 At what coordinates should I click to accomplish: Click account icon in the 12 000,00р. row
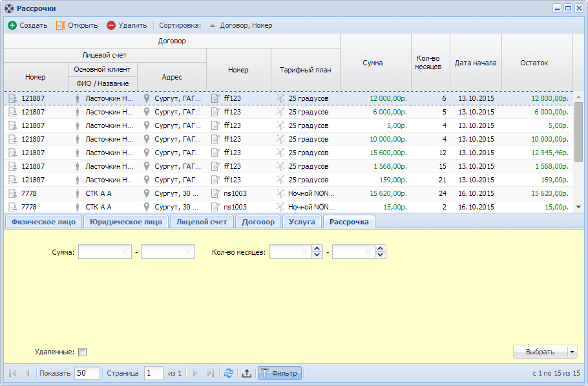coord(13,98)
